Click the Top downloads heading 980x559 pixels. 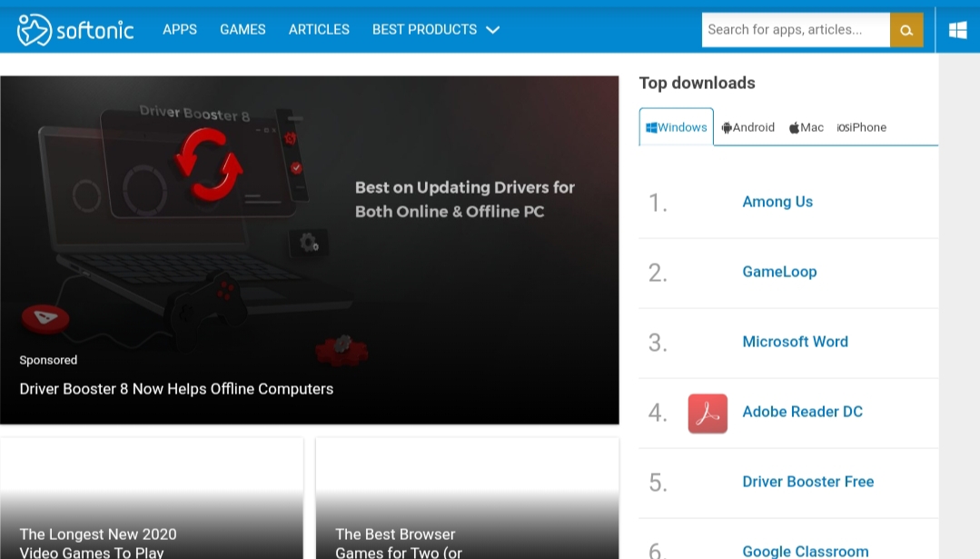697,83
